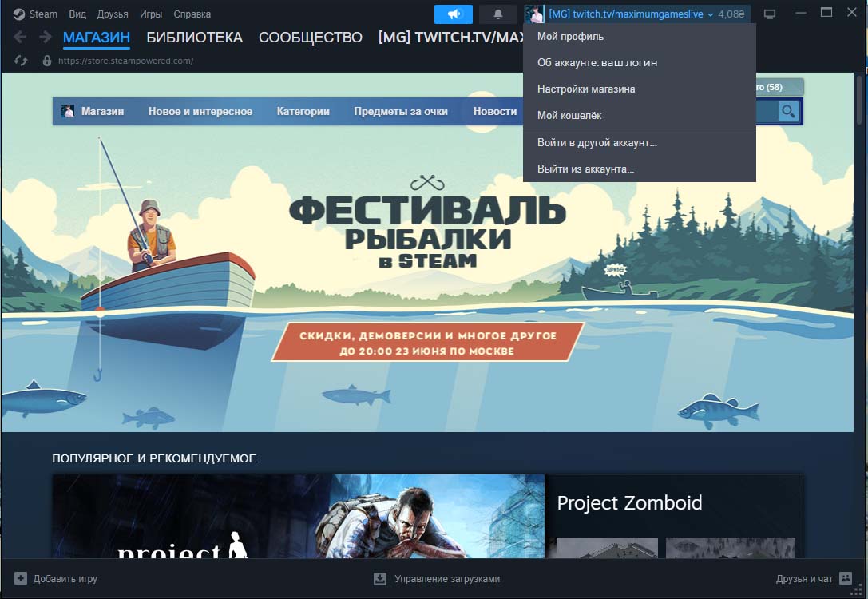Expand Новое и интересное menu
Viewport: 868px width, 599px height.
[200, 111]
